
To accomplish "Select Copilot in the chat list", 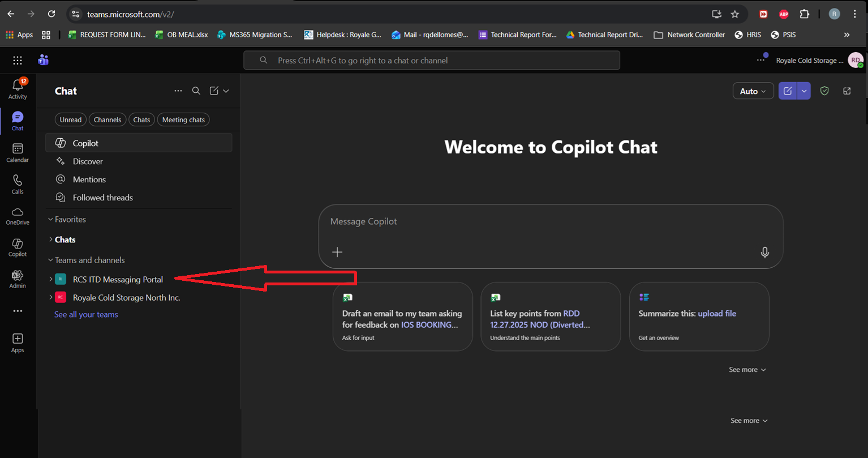I will [139, 143].
